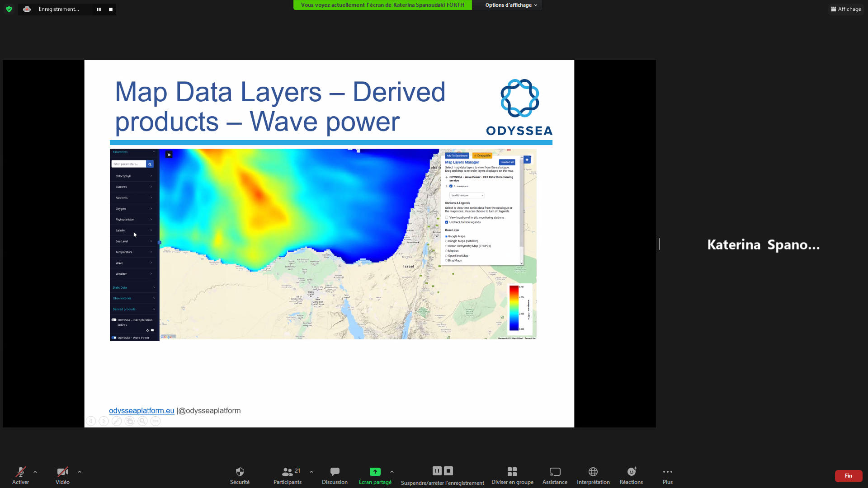Expand video options arrow beside Vidéo
This screenshot has width=868, height=488.
pos(80,472)
